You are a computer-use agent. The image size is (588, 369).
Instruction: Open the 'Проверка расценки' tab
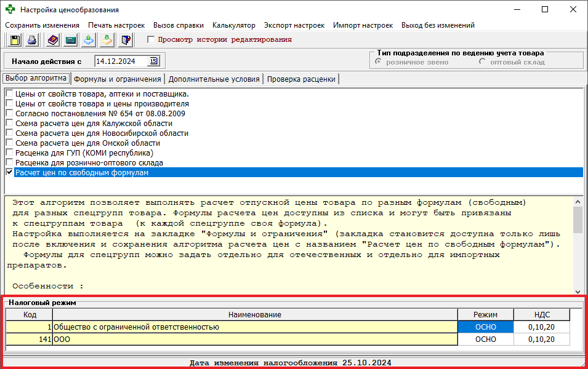302,79
